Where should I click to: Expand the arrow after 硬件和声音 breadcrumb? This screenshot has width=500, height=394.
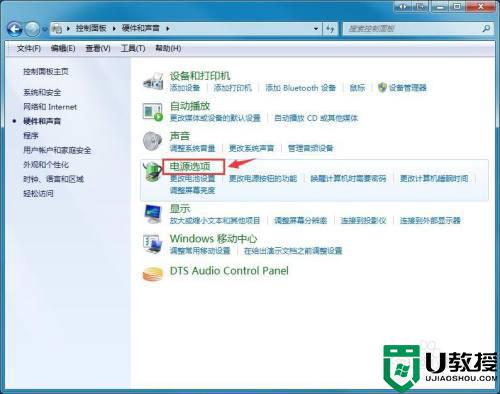[x=168, y=29]
